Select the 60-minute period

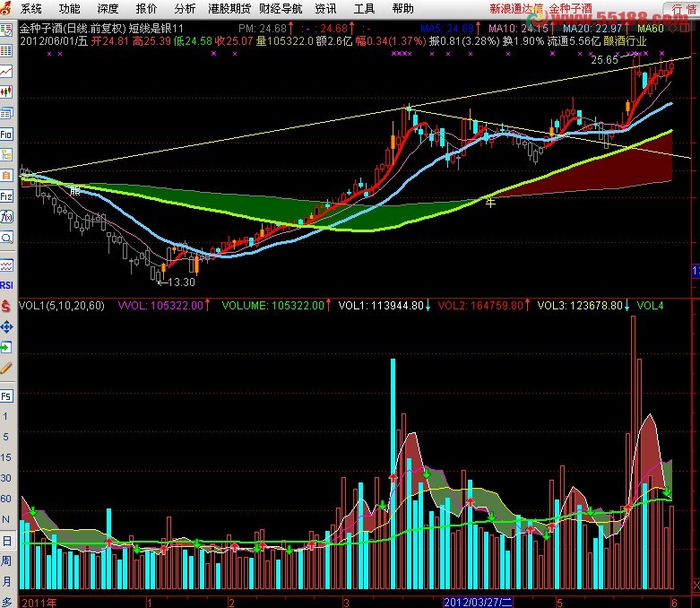coord(5,498)
